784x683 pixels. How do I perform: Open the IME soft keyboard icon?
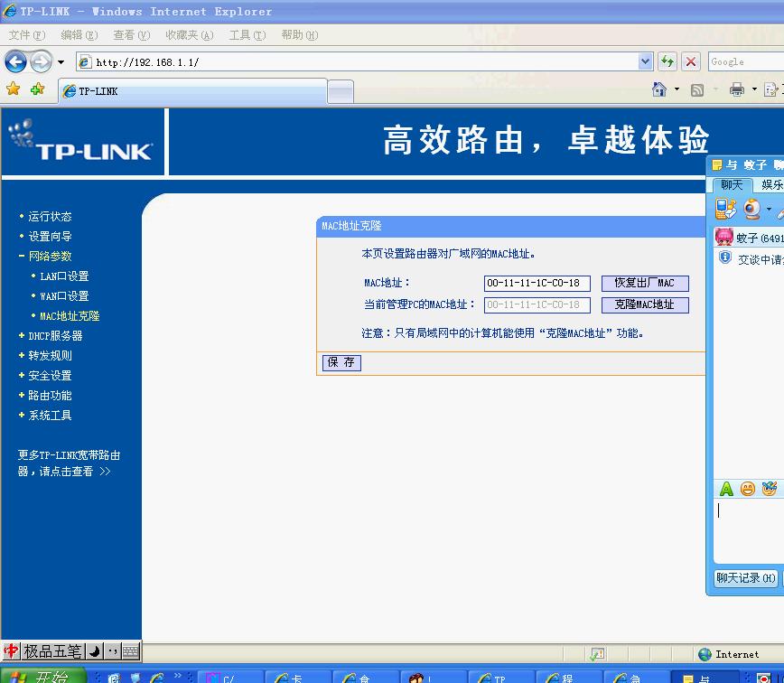click(130, 651)
